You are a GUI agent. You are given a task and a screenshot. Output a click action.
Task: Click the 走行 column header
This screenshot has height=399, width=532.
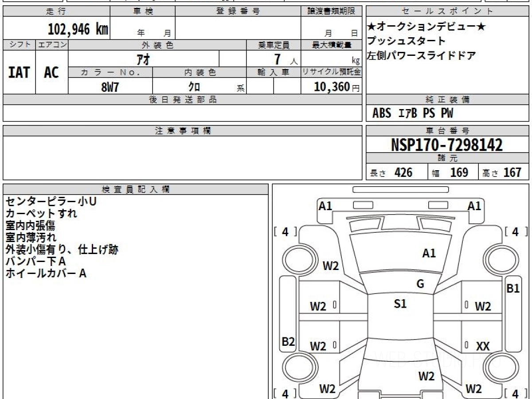(56, 12)
